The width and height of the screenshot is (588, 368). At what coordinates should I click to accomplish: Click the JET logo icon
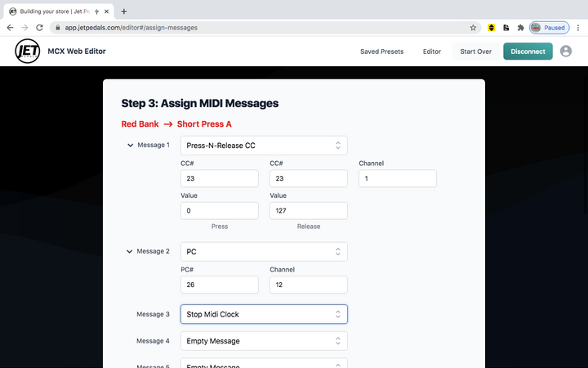pos(28,52)
